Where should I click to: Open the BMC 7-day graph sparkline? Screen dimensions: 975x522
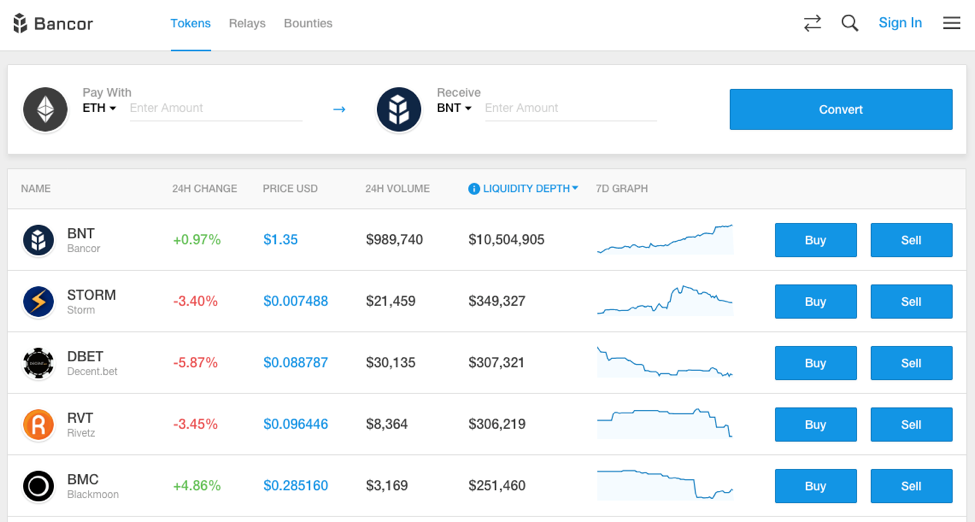[x=665, y=485]
